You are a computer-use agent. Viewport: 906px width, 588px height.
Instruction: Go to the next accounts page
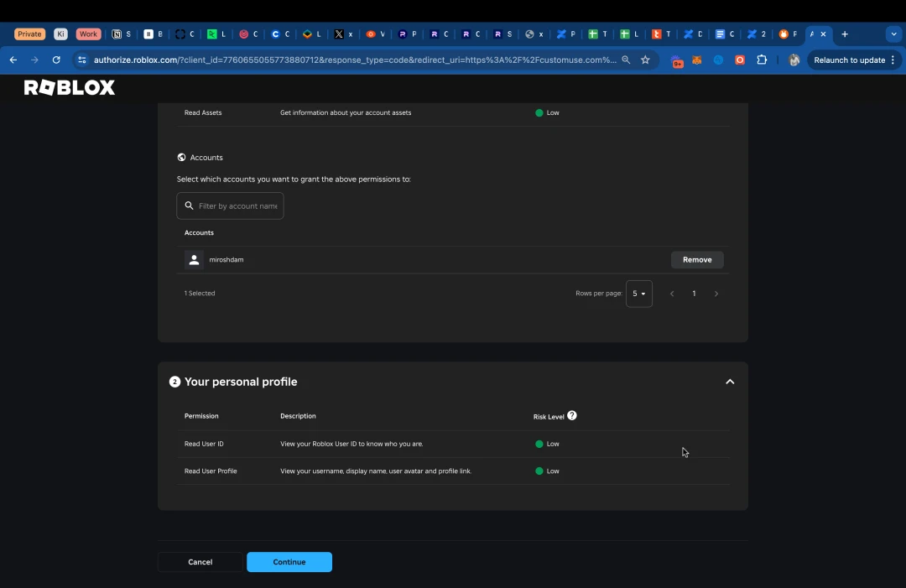click(x=716, y=294)
